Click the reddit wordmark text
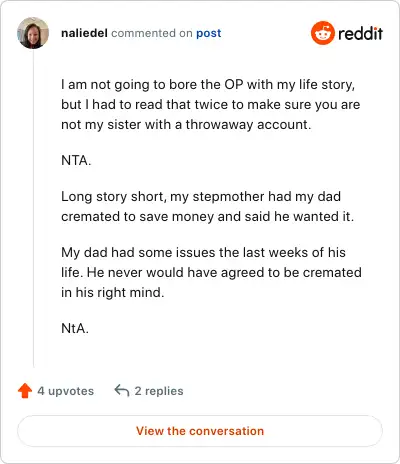The height and width of the screenshot is (464, 400). [x=360, y=33]
